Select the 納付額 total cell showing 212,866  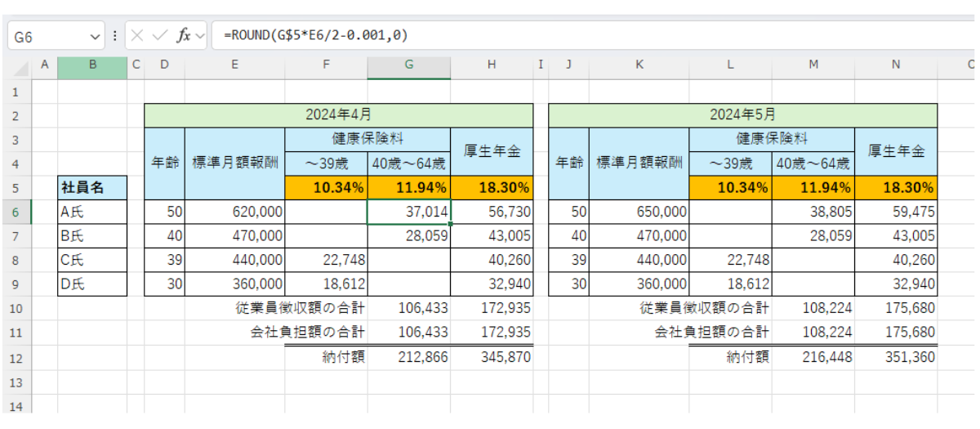point(408,357)
